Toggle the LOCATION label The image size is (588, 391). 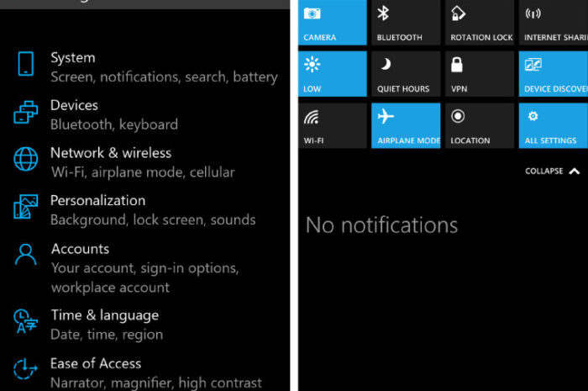(470, 140)
